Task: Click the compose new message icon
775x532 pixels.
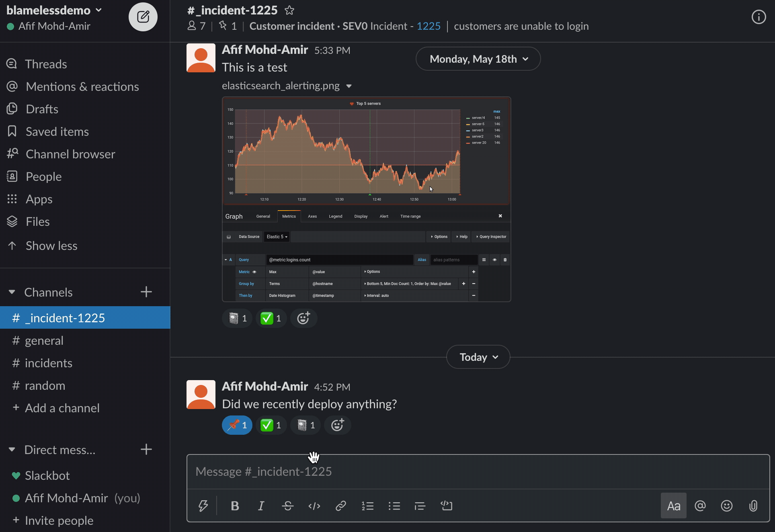Action: coord(143,17)
